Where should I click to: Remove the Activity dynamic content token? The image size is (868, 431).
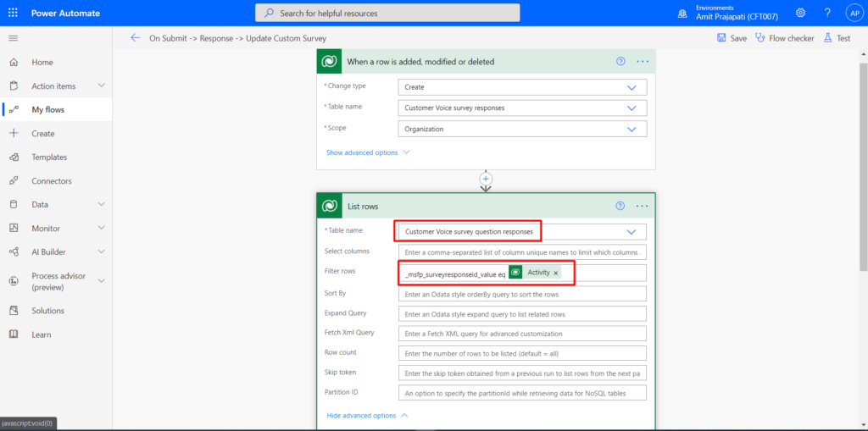556,273
